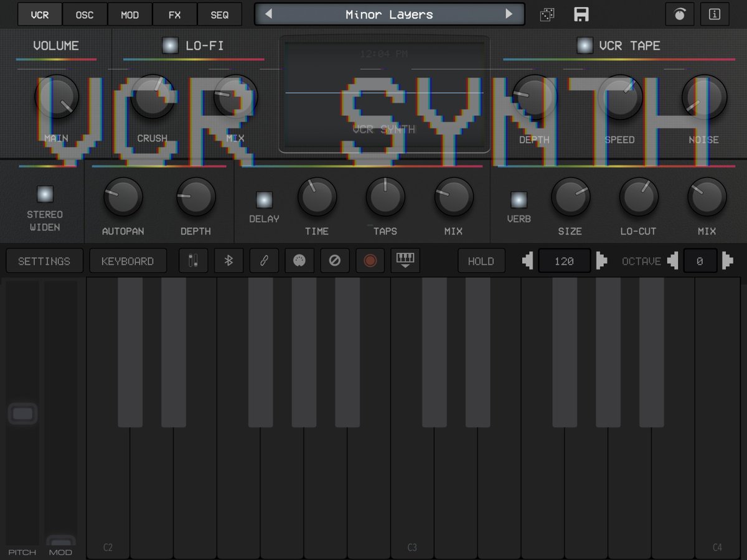Screen dimensions: 747x560
Task: Lower the octave with the left arrow
Action: tap(672, 261)
